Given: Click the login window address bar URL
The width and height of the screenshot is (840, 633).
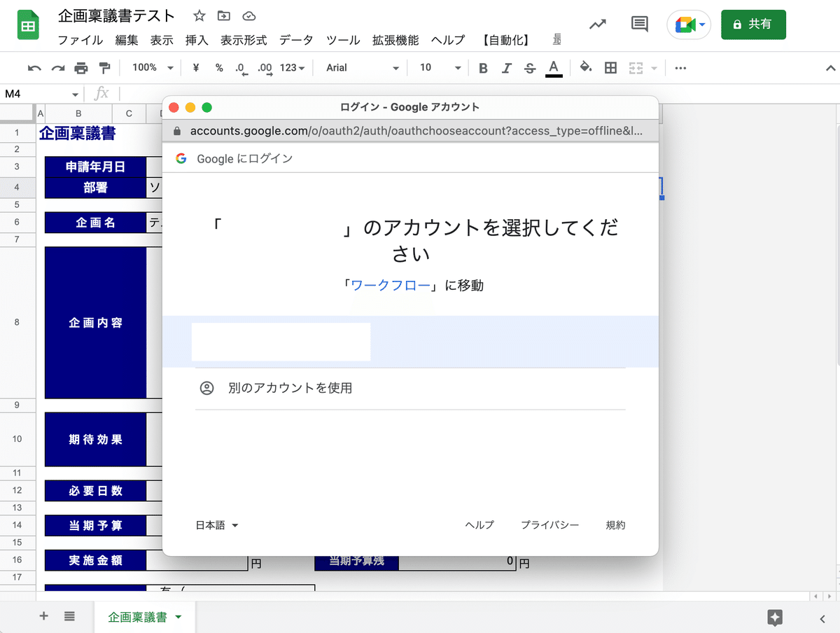Looking at the screenshot, I should [416, 131].
